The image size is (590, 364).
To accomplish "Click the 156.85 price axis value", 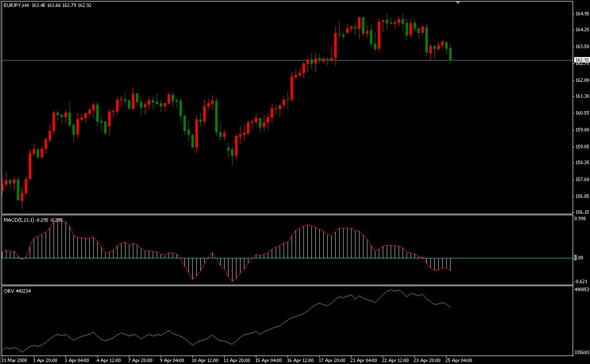I will [x=582, y=196].
